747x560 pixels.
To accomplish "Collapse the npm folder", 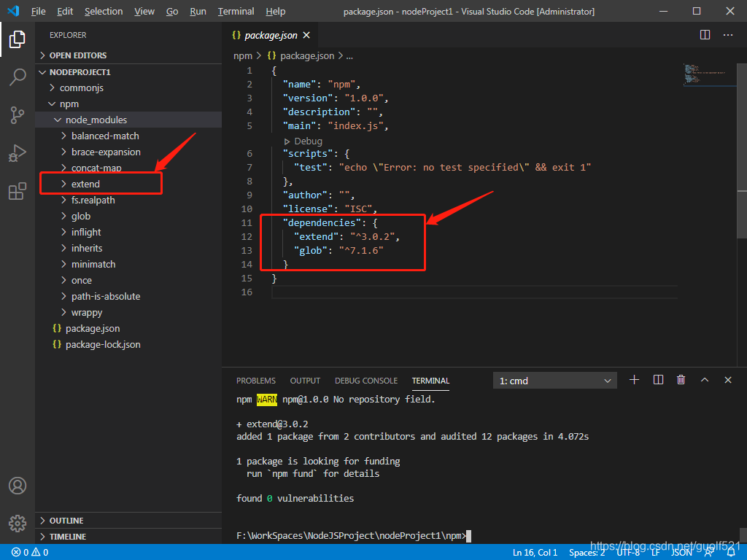I will click(x=128, y=104).
